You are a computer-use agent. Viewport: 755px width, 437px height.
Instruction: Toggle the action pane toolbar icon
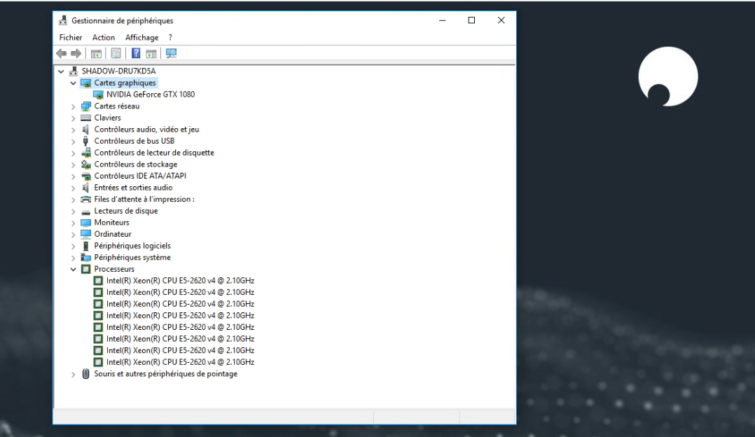(x=151, y=53)
